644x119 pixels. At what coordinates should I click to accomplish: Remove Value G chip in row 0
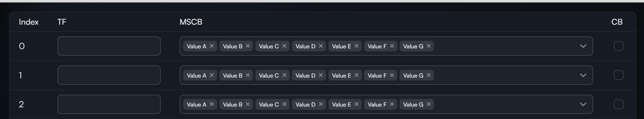429,46
